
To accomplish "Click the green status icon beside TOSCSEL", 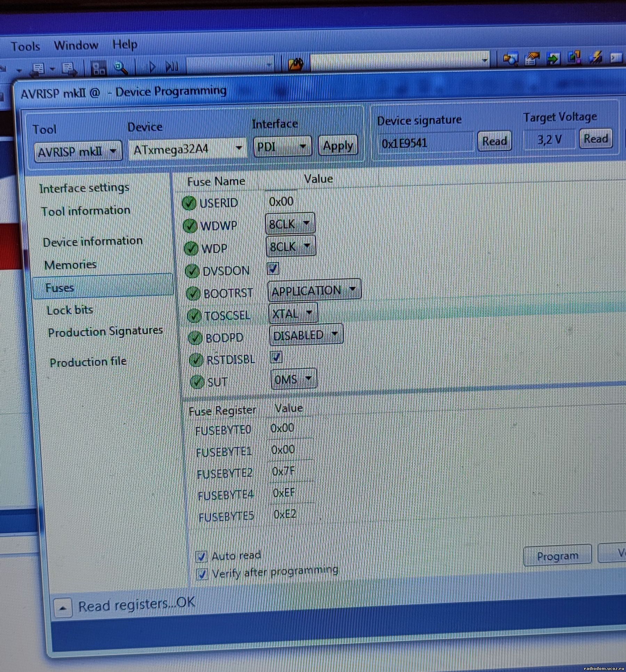I will [194, 316].
